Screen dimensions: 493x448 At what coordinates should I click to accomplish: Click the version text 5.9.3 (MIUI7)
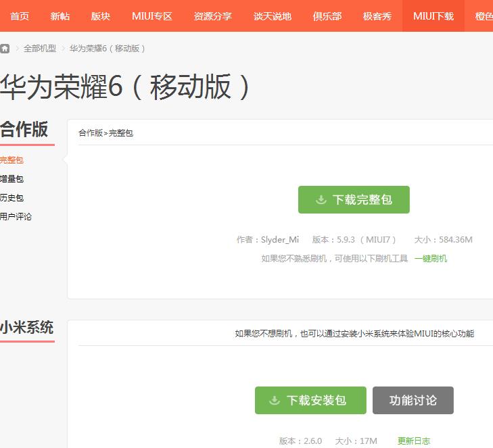coord(367,240)
